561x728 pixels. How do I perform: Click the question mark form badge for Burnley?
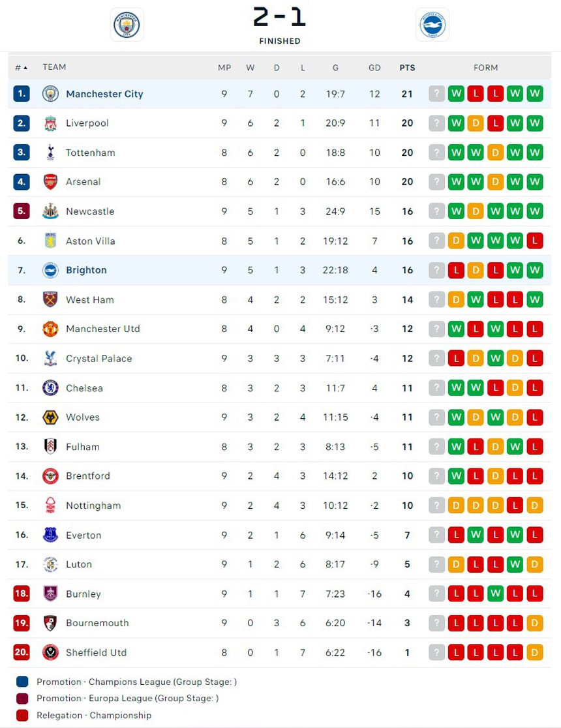pos(436,594)
